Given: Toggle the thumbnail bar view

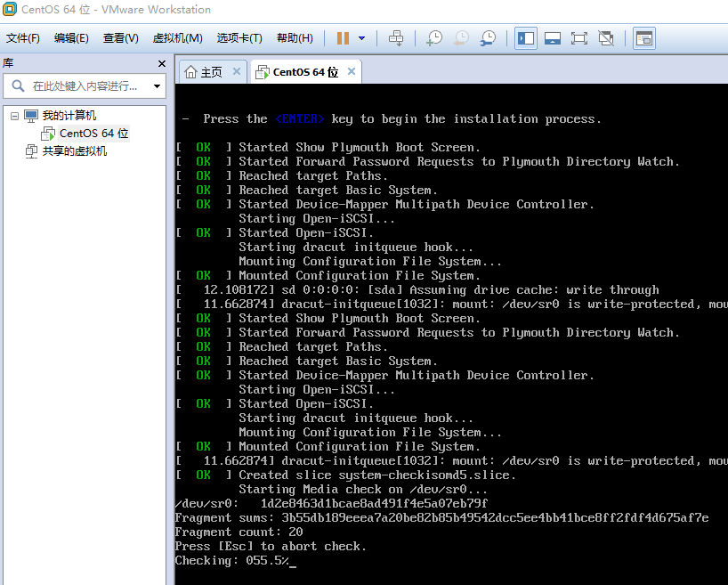Looking at the screenshot, I should pos(553,38).
